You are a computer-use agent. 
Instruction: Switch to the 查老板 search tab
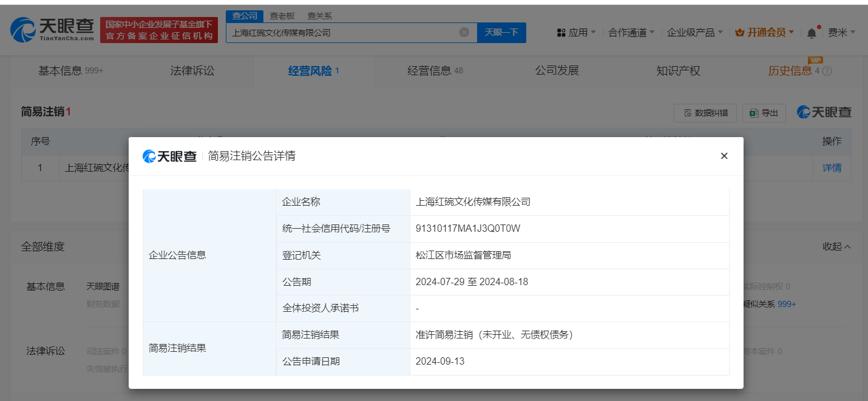click(x=282, y=15)
